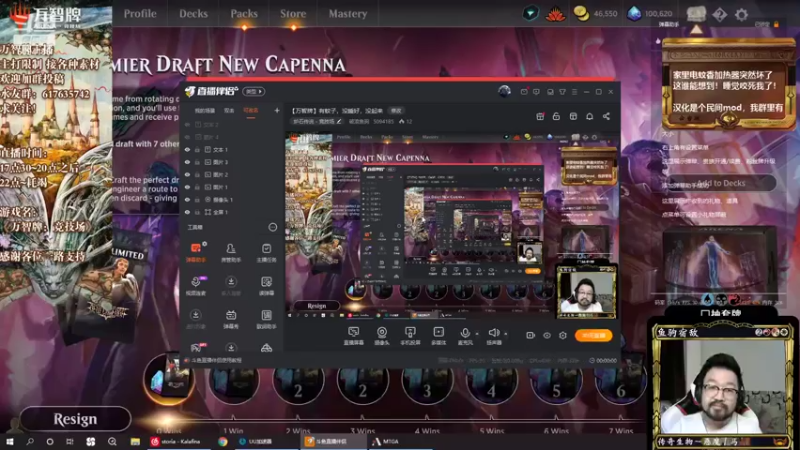Open the 视频连麦 tool icon
The image size is (800, 450).
[x=195, y=286]
